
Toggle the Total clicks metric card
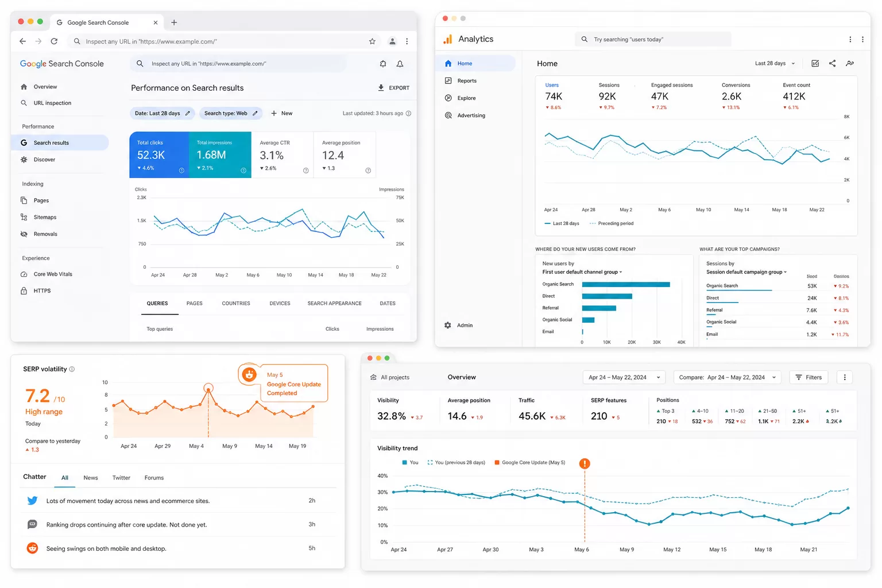tap(160, 155)
